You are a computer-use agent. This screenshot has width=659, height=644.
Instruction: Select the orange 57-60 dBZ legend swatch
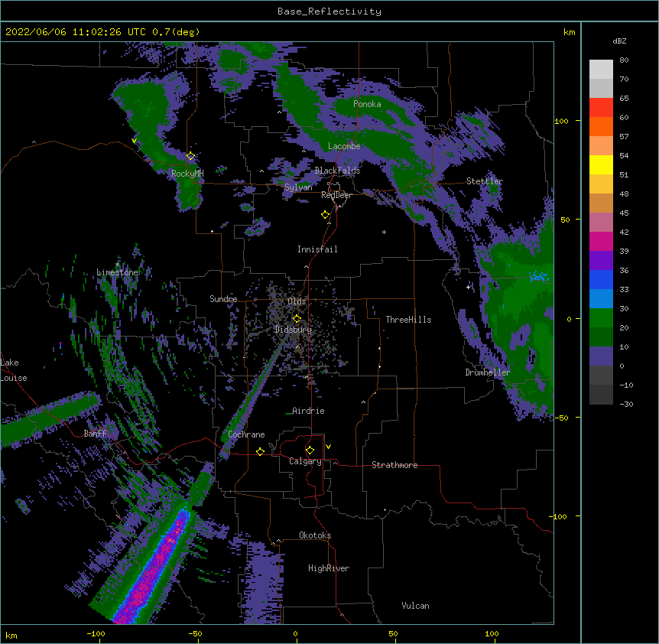(x=601, y=126)
